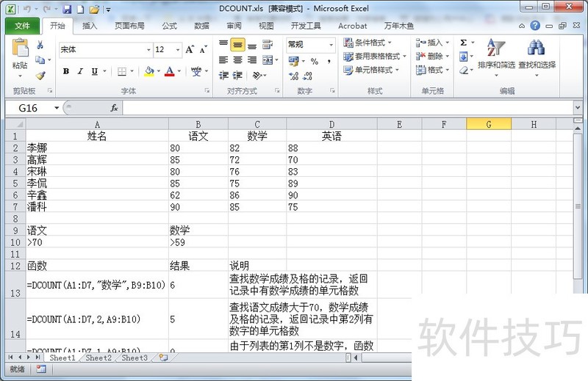This screenshot has width=588, height=381.
Task: Open the 文件 file tab
Action: (22, 26)
